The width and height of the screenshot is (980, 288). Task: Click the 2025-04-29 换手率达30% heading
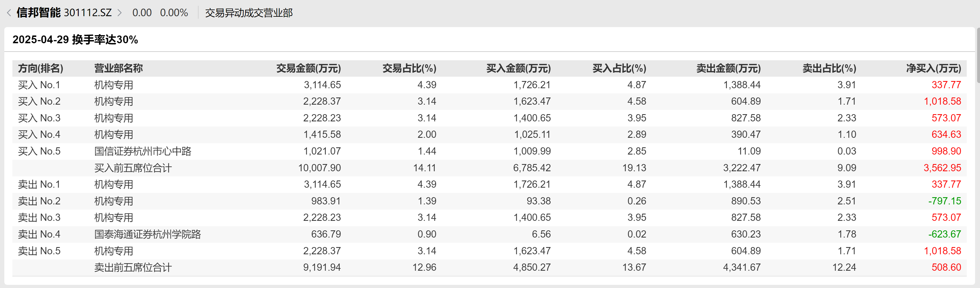click(x=75, y=39)
